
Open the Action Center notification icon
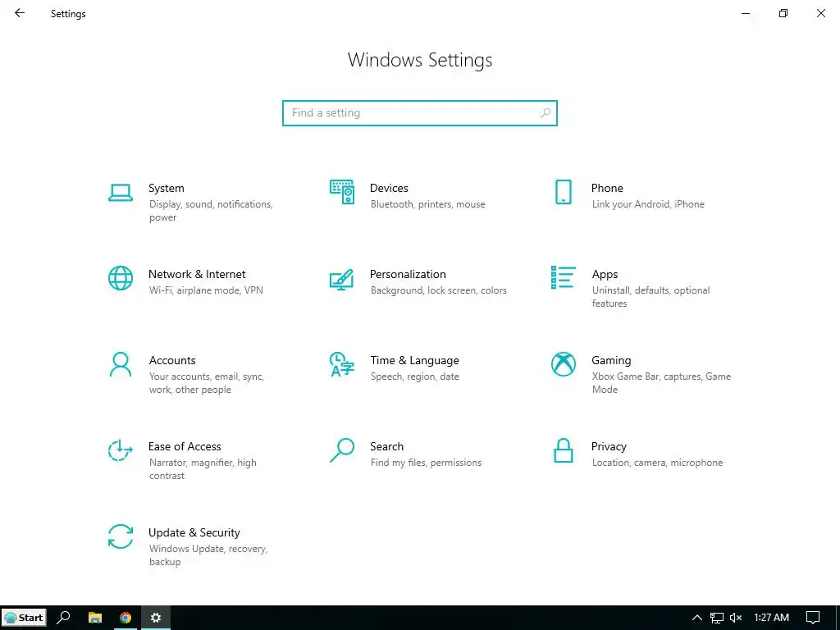pyautogui.click(x=813, y=618)
